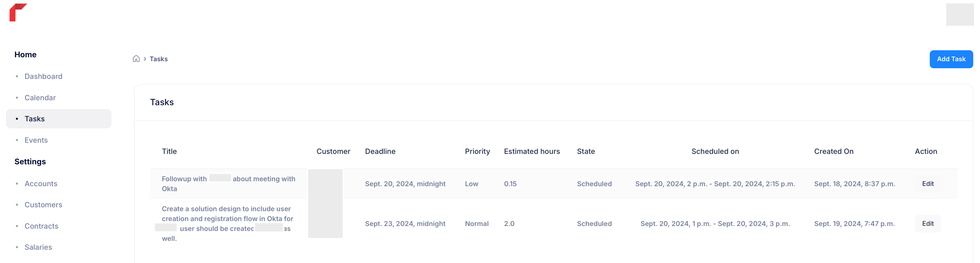Viewport: 980px width, 263px height.
Task: Open the Dashboard page
Action: click(43, 77)
